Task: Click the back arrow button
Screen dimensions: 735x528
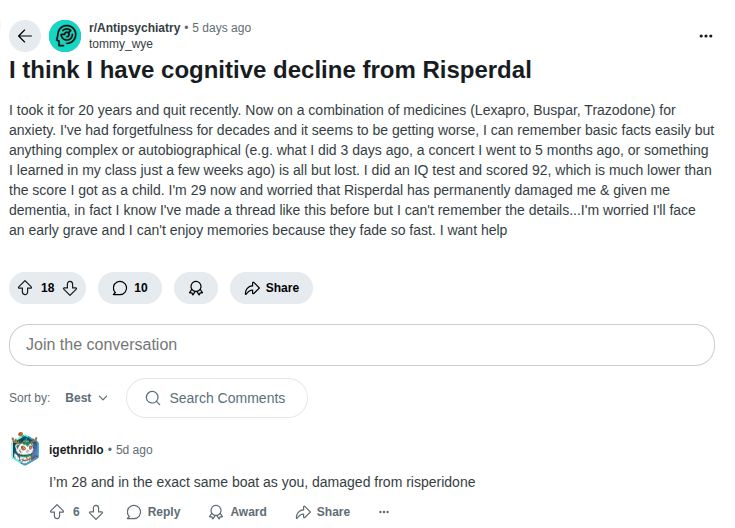Action: tap(25, 36)
